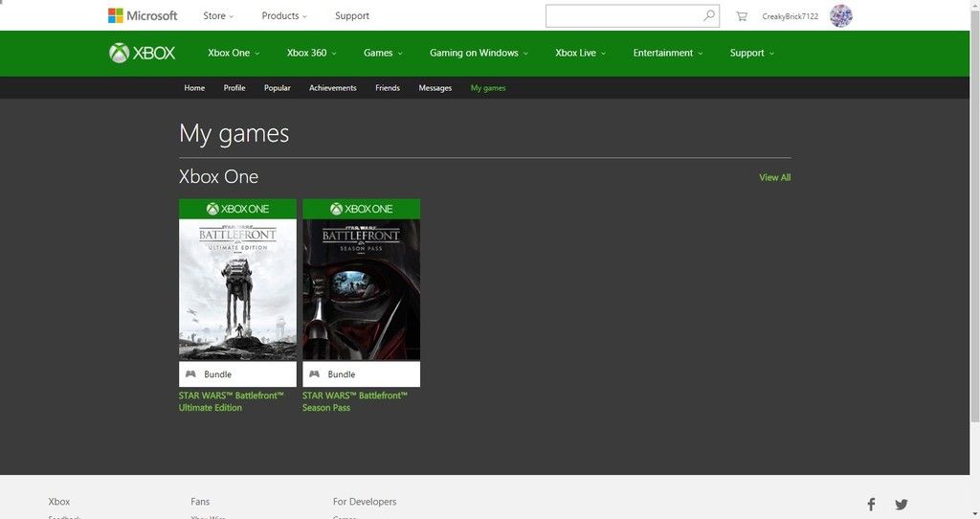980x519 pixels.
Task: Click the Xbox One section heading
Action: [219, 177]
